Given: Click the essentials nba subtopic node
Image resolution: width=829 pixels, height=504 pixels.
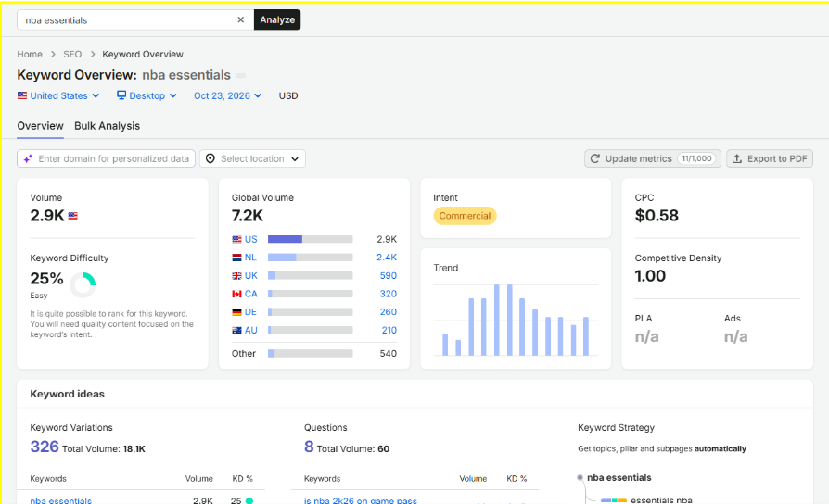Looking at the screenshot, I should (x=661, y=499).
